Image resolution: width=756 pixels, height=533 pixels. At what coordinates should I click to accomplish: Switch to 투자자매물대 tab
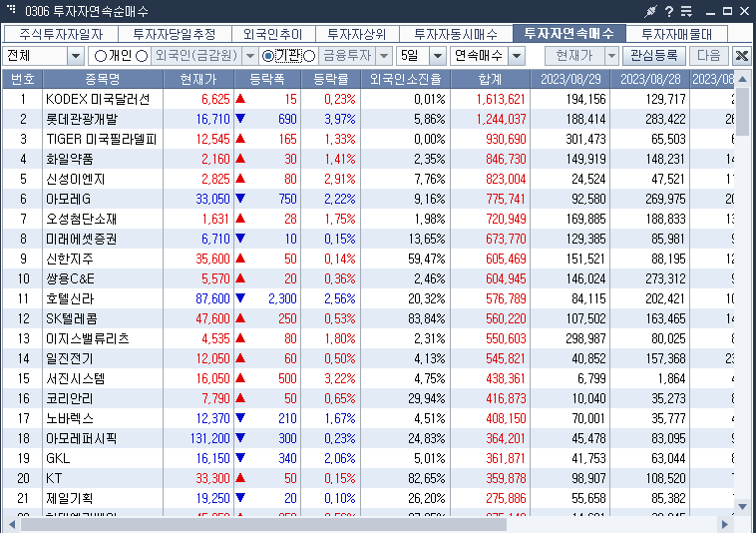click(x=676, y=34)
